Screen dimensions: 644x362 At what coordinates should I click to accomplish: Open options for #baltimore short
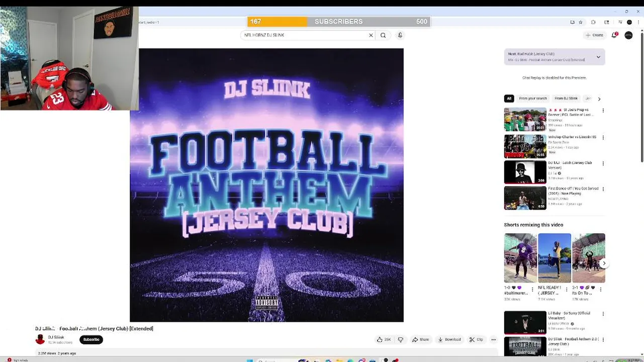532,290
